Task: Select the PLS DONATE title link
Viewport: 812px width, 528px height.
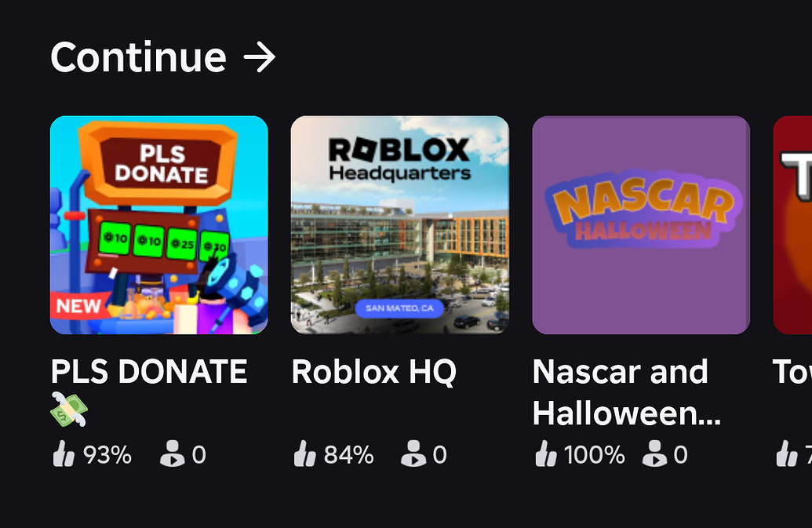Action: 147,372
